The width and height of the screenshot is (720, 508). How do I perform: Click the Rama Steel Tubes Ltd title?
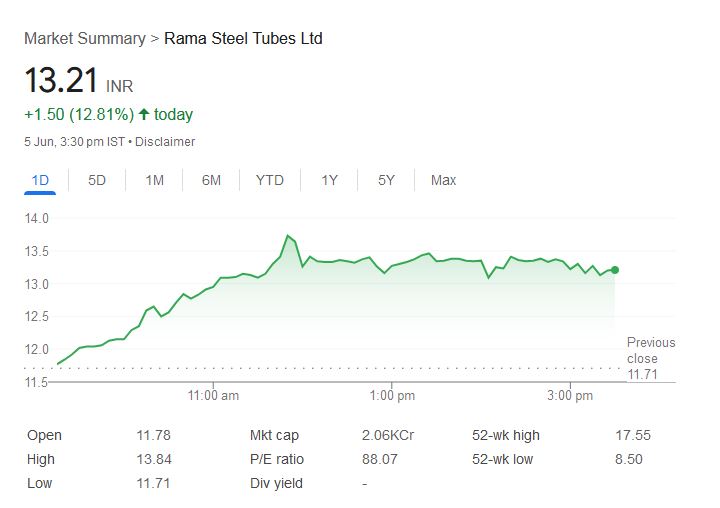[243, 38]
